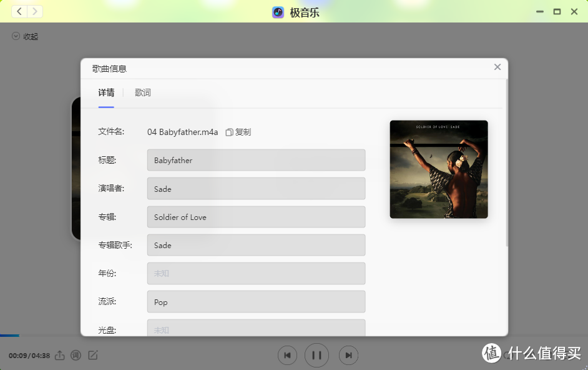
Task: Switch to the 详情 tab
Action: click(106, 92)
